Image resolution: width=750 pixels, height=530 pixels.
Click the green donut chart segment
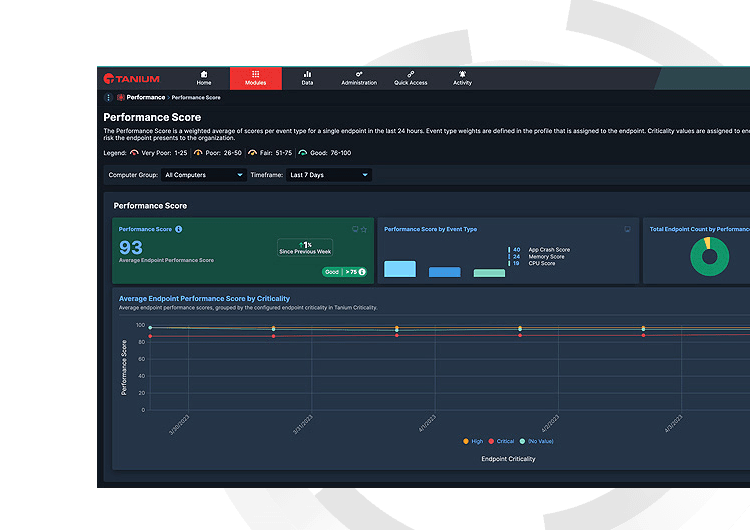point(710,271)
